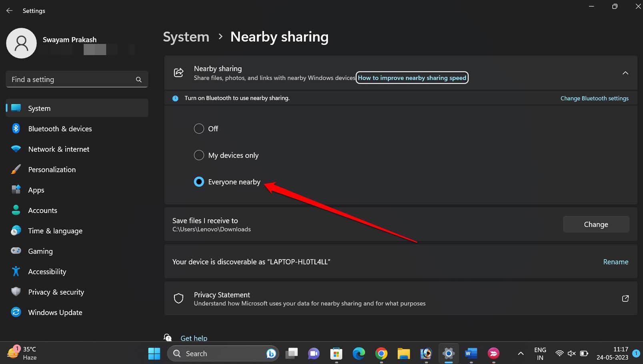Click the Change button for save location
643x364 pixels.
(596, 224)
